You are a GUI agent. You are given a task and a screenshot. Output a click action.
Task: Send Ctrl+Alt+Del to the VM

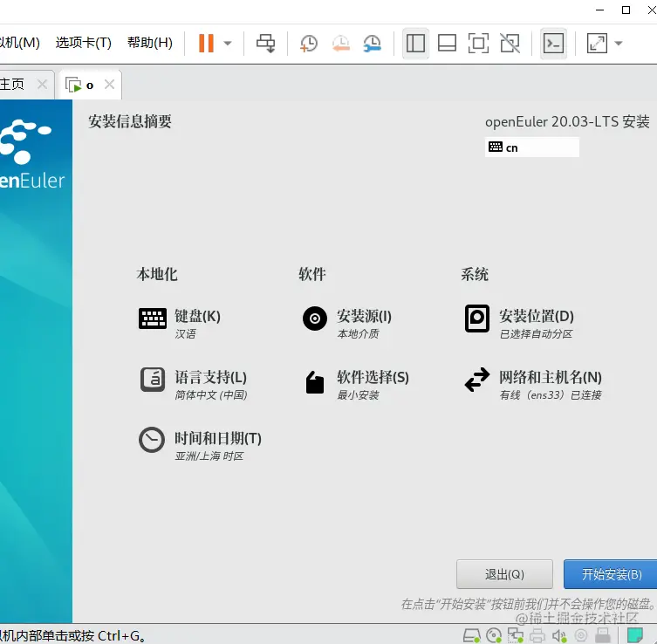click(265, 43)
